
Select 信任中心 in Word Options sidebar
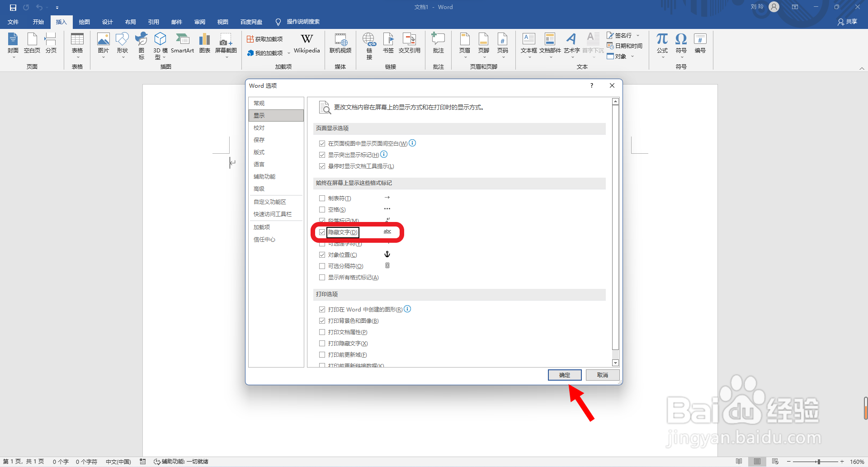pos(276,240)
